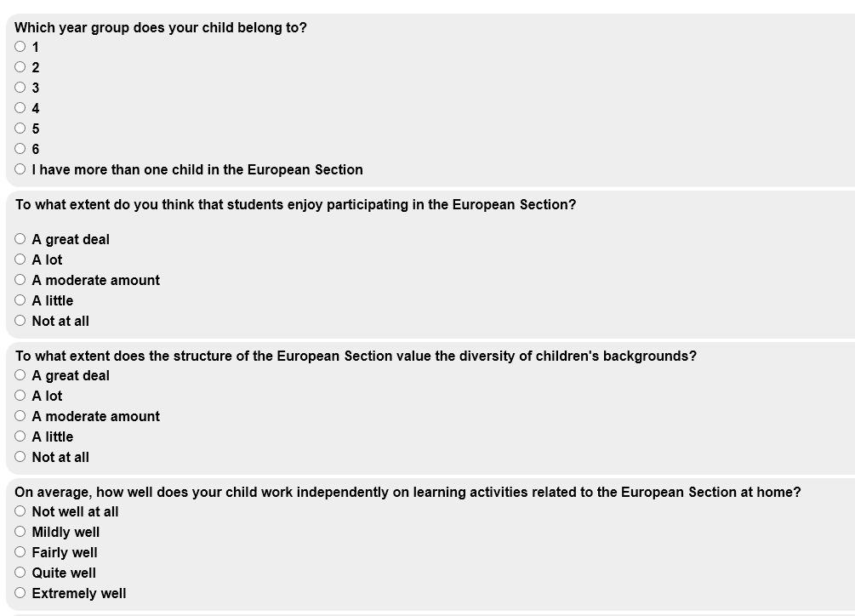Choose year group 2 option
The image size is (855, 616).
click(x=20, y=67)
